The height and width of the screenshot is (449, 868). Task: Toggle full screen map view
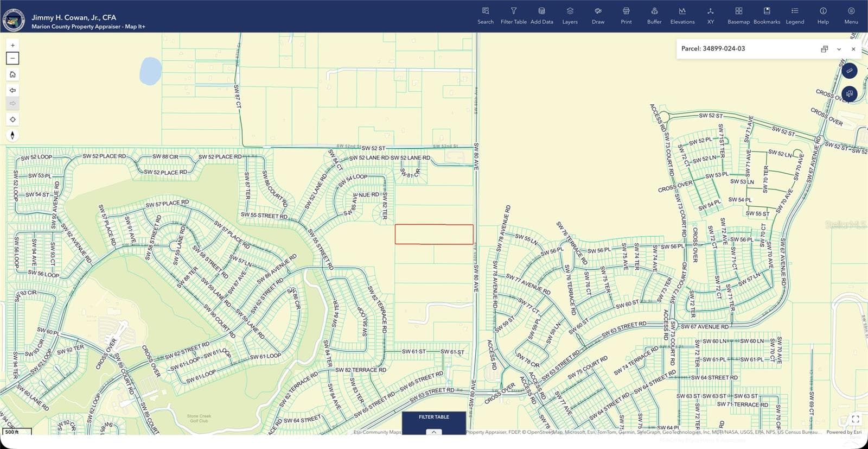click(856, 419)
